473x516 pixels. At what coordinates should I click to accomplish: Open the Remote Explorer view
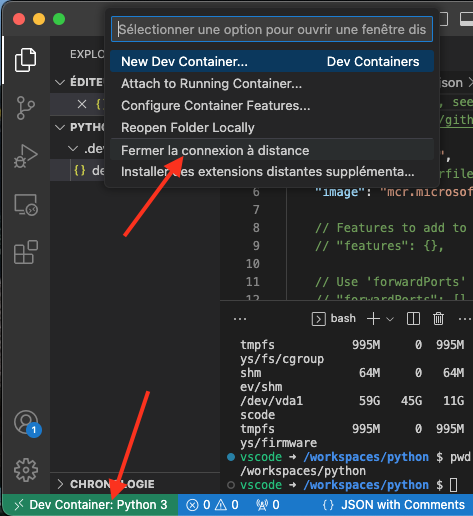tap(25, 205)
